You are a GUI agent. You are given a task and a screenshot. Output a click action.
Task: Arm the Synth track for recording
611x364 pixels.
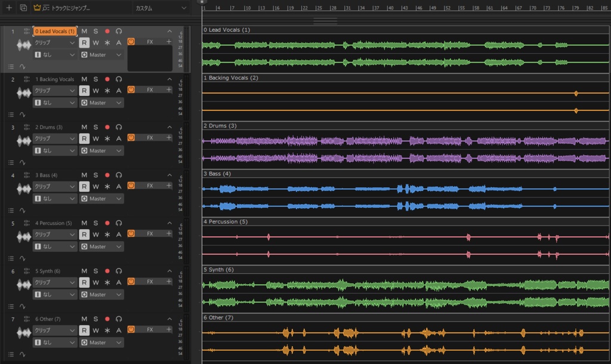(x=107, y=271)
